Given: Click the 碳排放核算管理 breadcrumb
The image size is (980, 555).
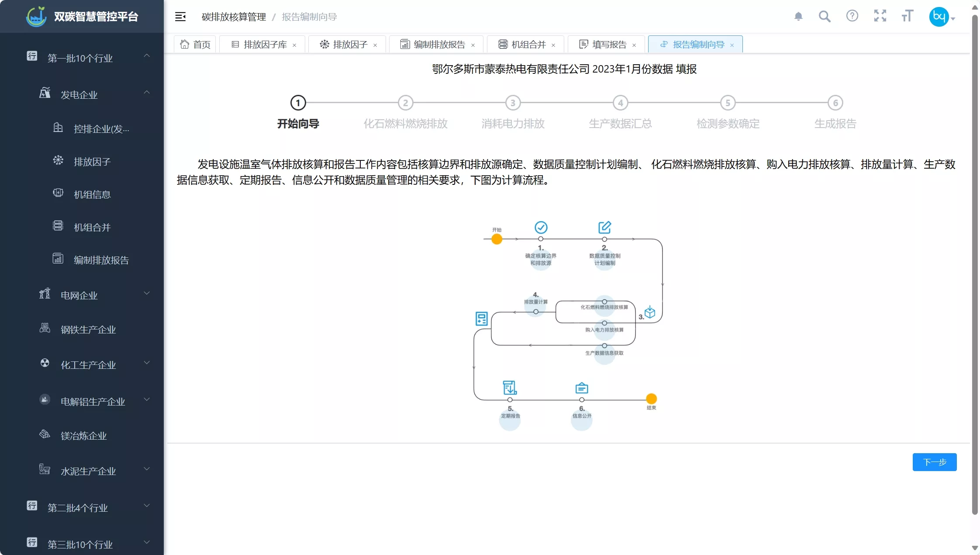Looking at the screenshot, I should (234, 17).
